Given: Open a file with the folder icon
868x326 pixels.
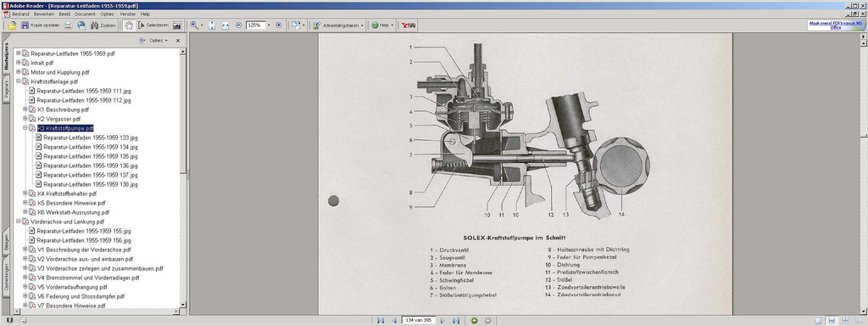Looking at the screenshot, I should click(x=12, y=25).
